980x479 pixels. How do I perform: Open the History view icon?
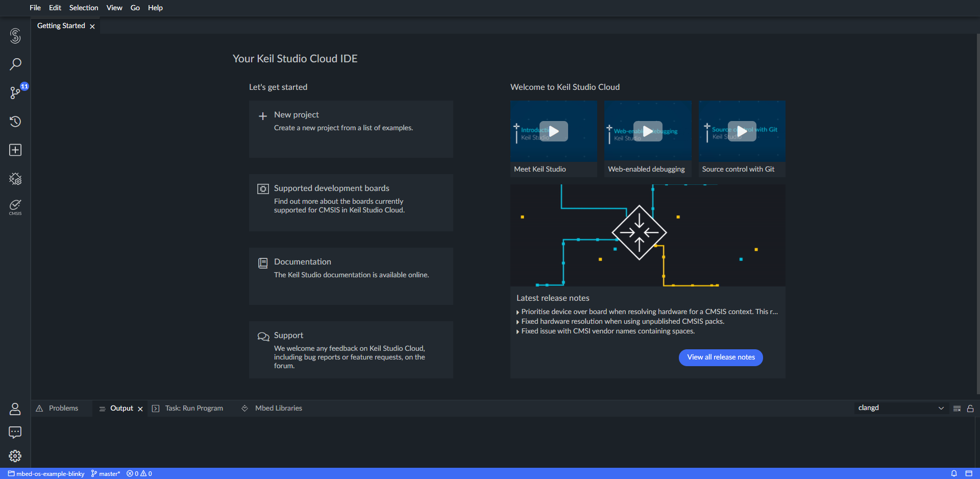(x=15, y=122)
